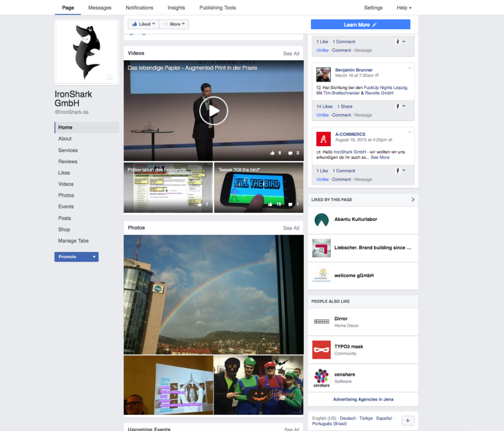Switch language to Deutsch
Image resolution: width=504 pixels, height=431 pixels.
[348, 419]
